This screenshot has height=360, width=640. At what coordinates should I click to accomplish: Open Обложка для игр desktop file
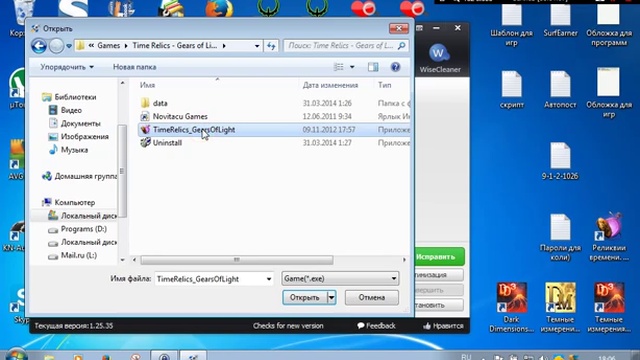pos(609,93)
